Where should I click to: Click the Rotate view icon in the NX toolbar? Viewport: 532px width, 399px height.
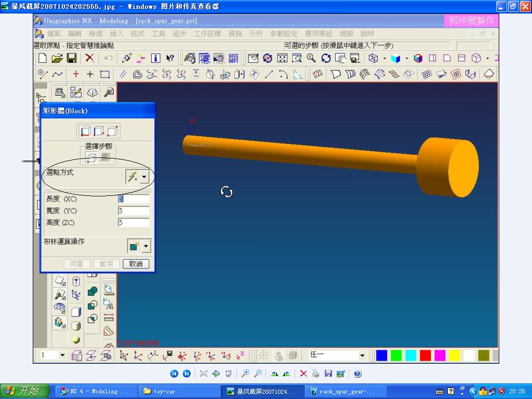pyautogui.click(x=326, y=58)
